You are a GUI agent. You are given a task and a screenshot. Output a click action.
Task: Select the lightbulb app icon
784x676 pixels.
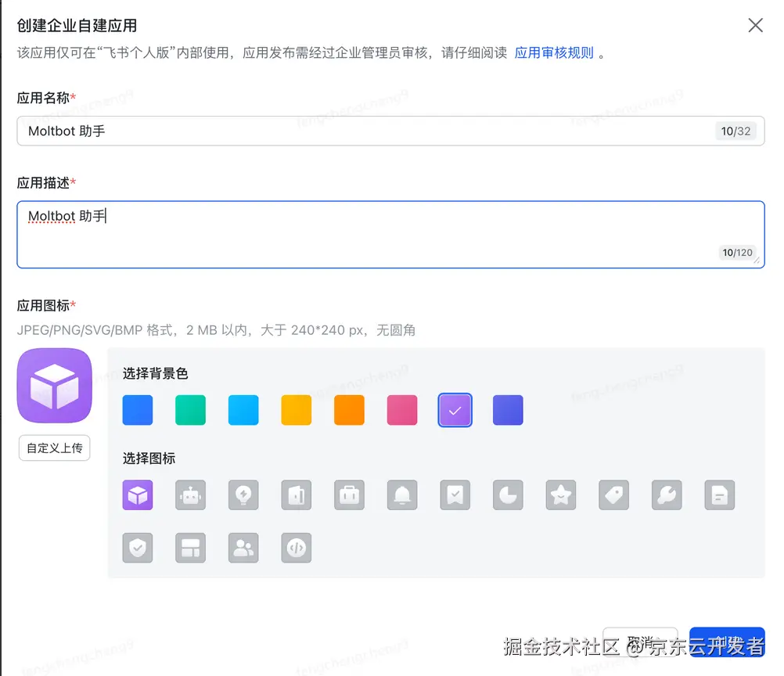pos(243,494)
